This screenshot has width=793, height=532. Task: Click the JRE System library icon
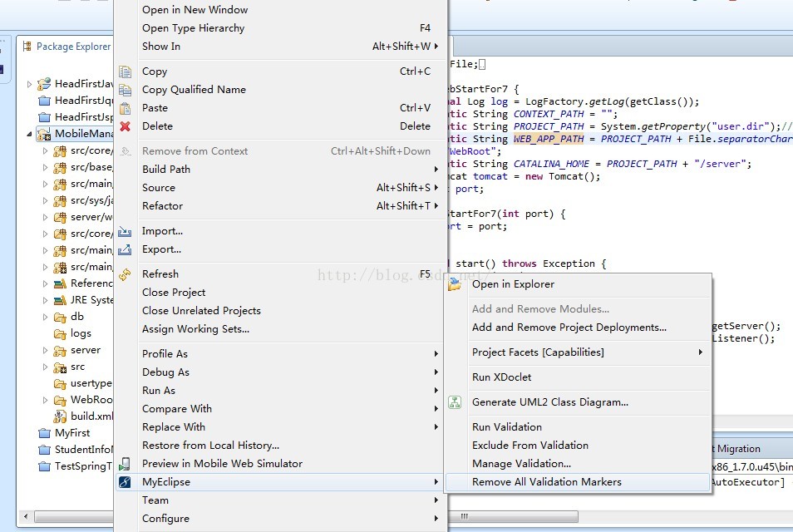pyautogui.click(x=60, y=300)
